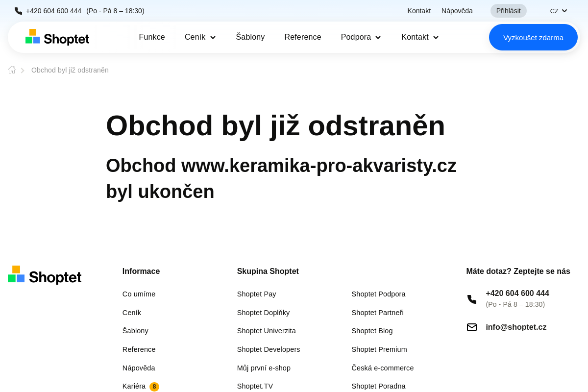
Task: Click subheading mentioning www.keramika-pro-akvaristy.cz
Action: tap(281, 178)
